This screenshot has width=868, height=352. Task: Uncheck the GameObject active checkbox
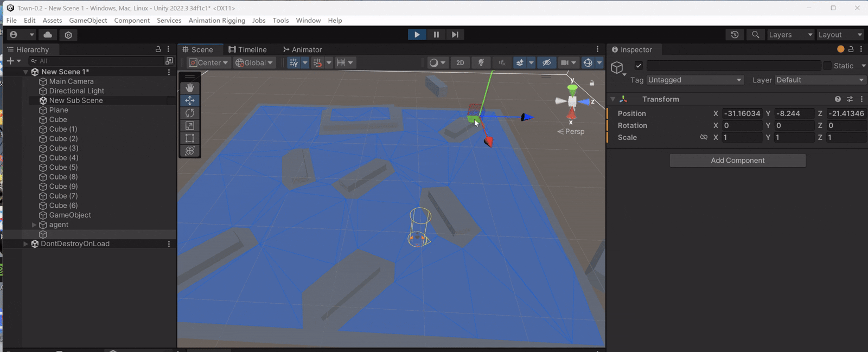[x=639, y=66]
